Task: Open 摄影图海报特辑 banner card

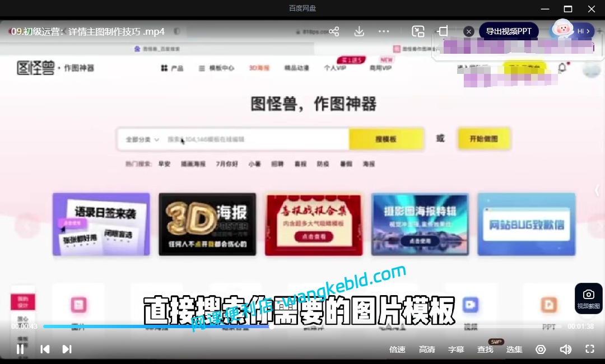Action: (x=420, y=224)
